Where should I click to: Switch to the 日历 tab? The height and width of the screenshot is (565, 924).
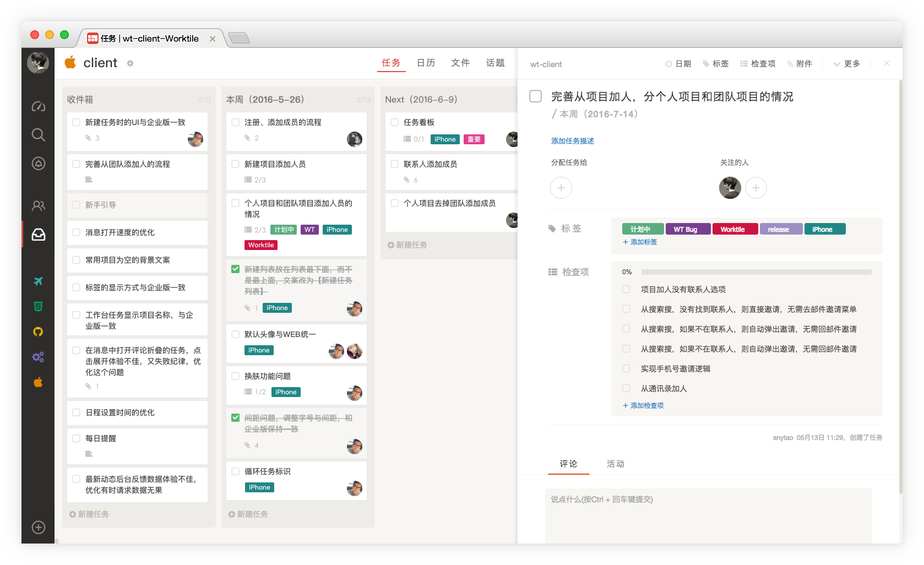coord(426,63)
